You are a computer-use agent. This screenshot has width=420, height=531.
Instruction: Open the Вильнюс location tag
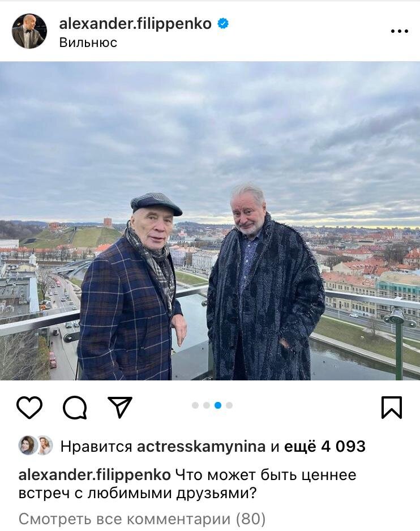(x=88, y=42)
